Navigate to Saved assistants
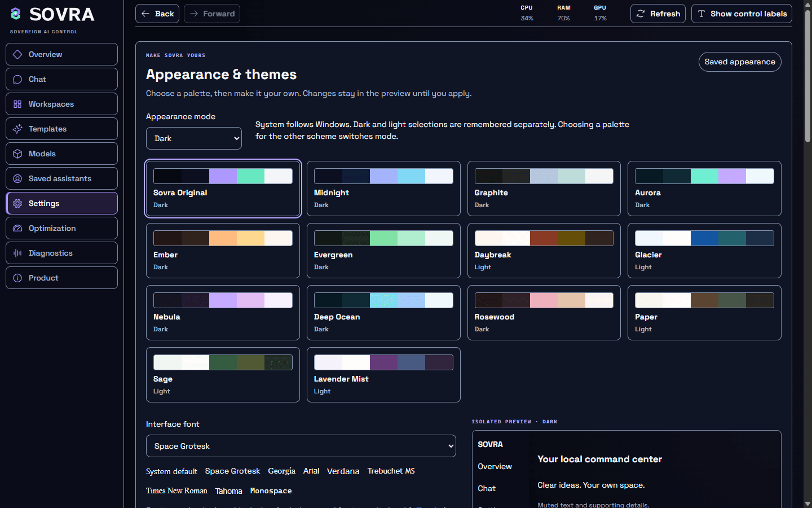812x508 pixels. click(x=61, y=178)
